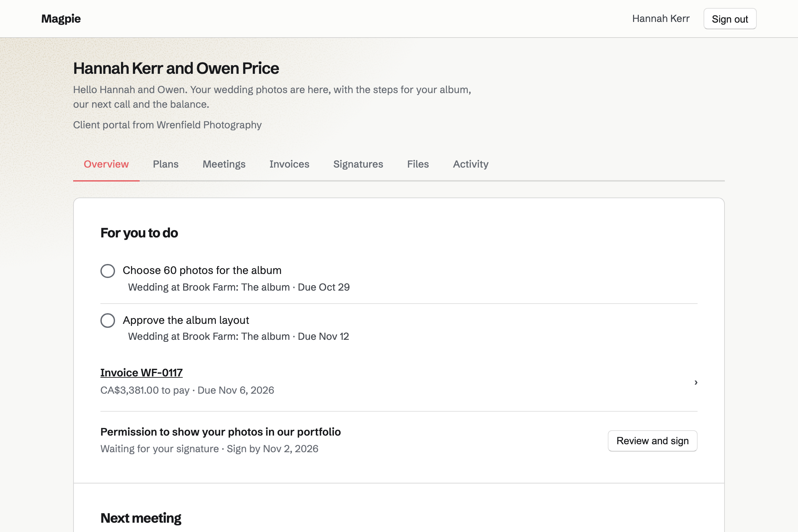Screen dimensions: 798x532
Task: Click Permission to show your photos in our portfolio
Action: 220,432
